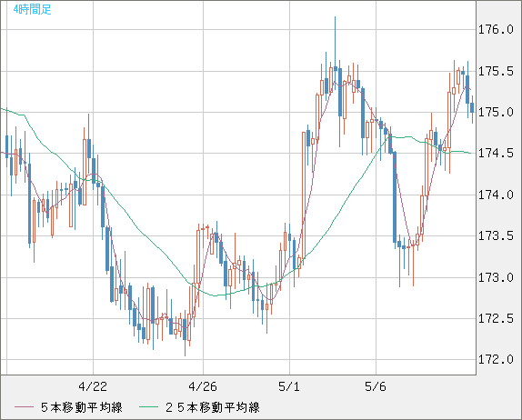Screen dimensions: 522x420
Task: Click the 172.0 price axis label
Action: (496, 359)
